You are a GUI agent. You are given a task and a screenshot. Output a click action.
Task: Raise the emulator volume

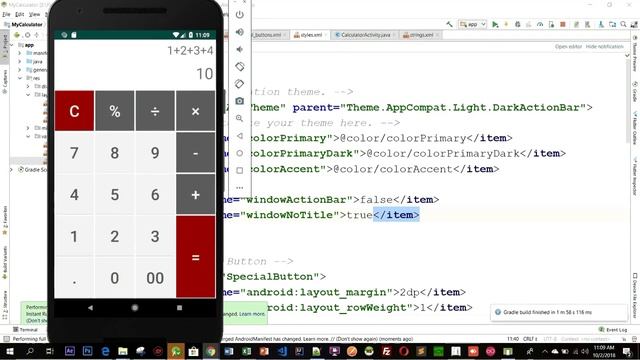[x=240, y=32]
